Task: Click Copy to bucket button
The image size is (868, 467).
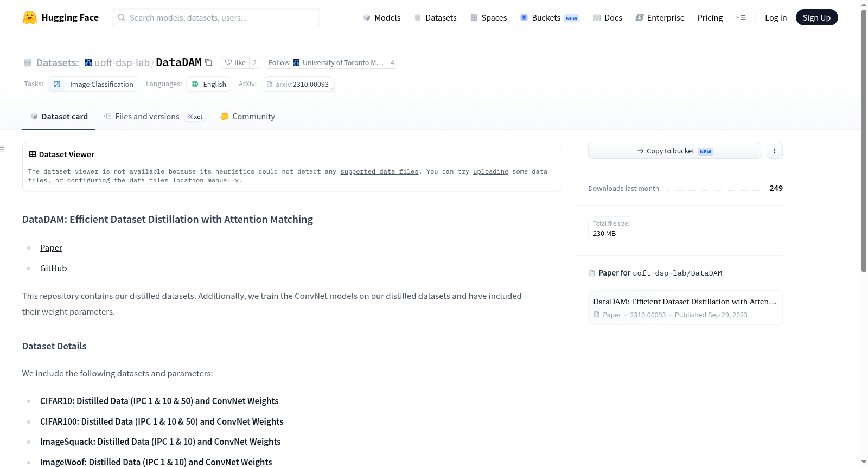Action: [x=675, y=151]
